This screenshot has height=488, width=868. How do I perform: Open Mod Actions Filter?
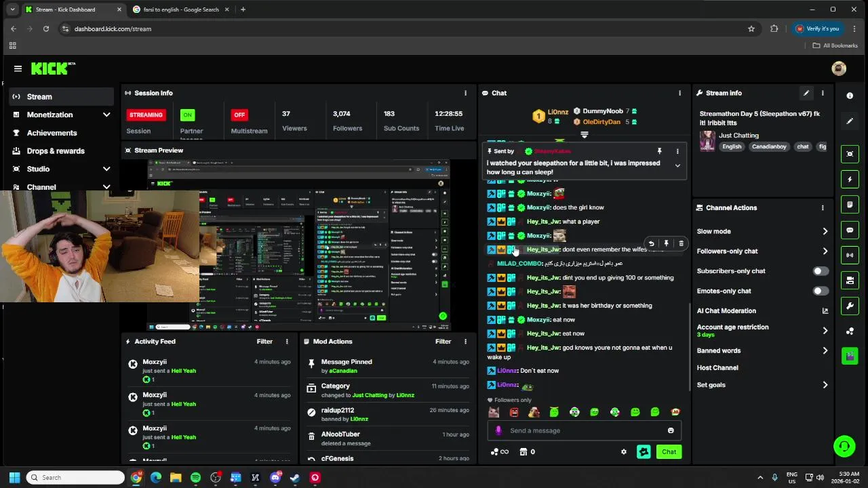pyautogui.click(x=443, y=342)
